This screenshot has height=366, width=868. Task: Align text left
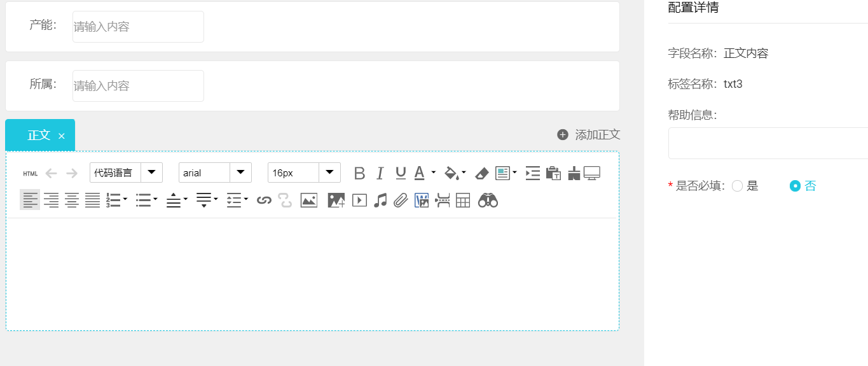[x=30, y=200]
